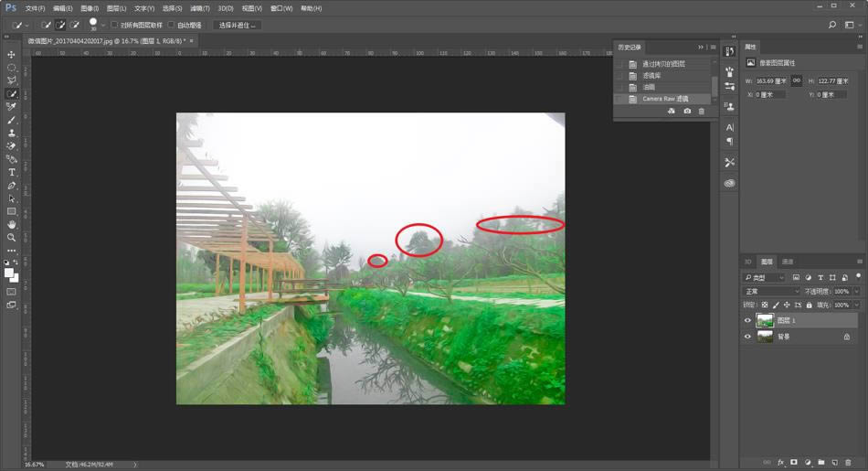Screen dimensions: 868x471
Task: Select the Zoom tool in toolbar
Action: pos(12,237)
